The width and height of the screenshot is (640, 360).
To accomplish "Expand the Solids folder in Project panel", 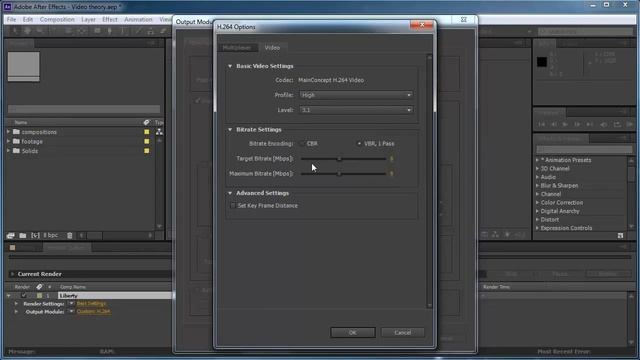I will click(8, 151).
